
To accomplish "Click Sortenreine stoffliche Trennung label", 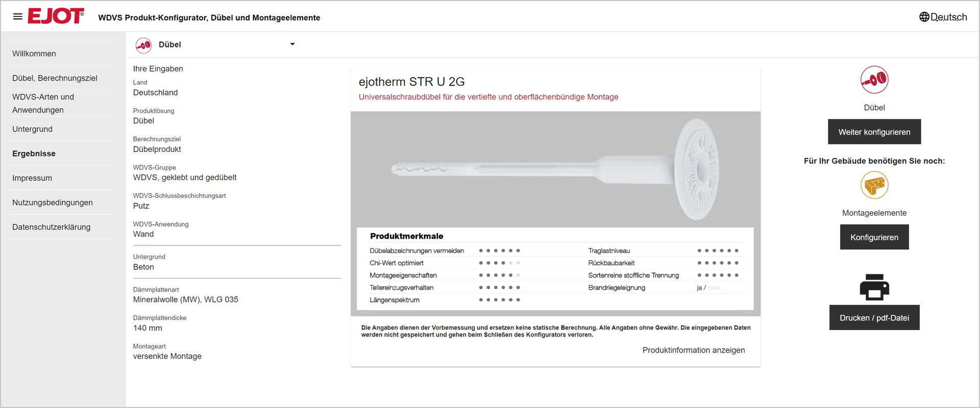I will (x=633, y=275).
